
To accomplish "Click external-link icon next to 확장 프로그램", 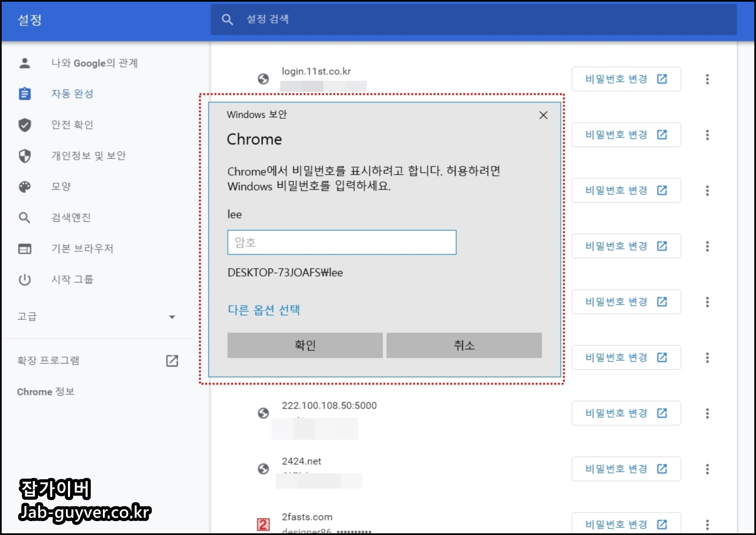I will 172,361.
